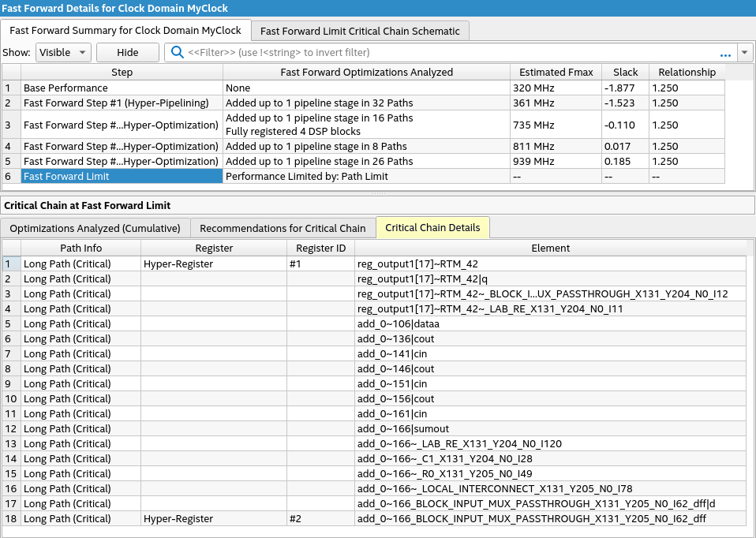Open the Optimizations Analyzed (Cumulative) tab
The image size is (756, 538).
(x=95, y=228)
